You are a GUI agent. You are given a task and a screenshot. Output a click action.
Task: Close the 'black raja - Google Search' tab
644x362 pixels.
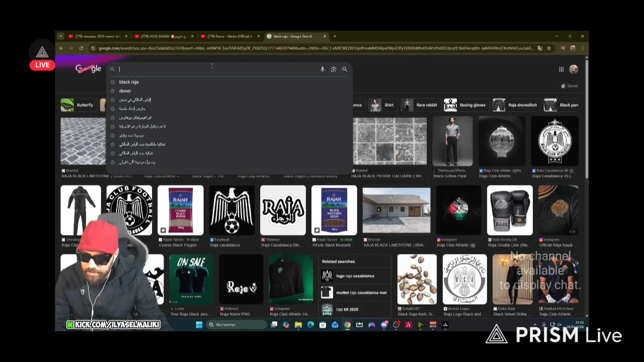325,36
